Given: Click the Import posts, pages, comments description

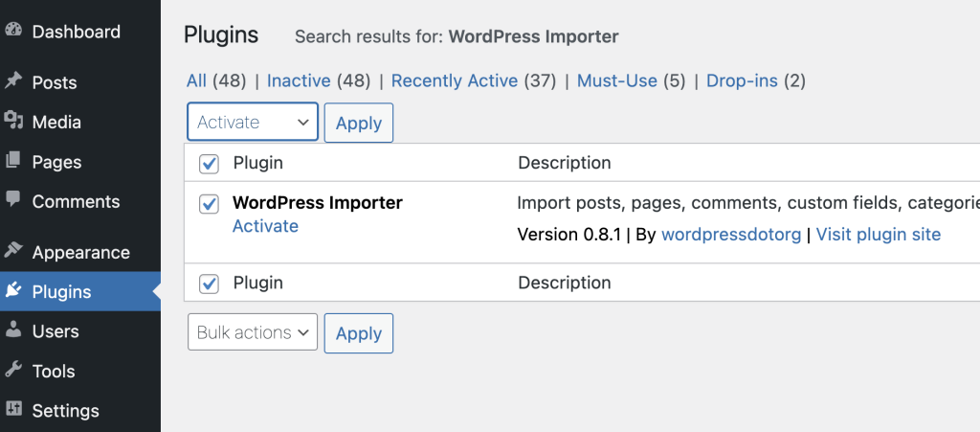Looking at the screenshot, I should coord(748,202).
